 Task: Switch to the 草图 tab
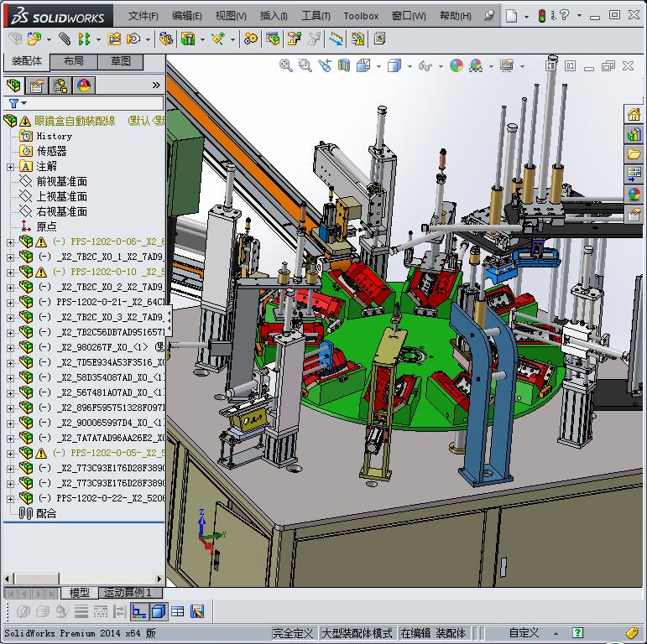(121, 61)
